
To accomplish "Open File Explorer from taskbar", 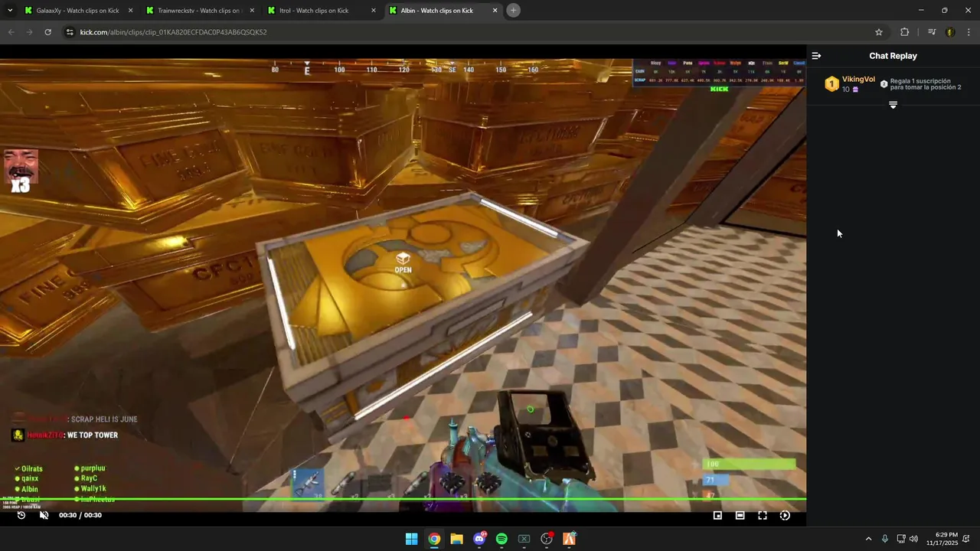I will click(x=456, y=539).
